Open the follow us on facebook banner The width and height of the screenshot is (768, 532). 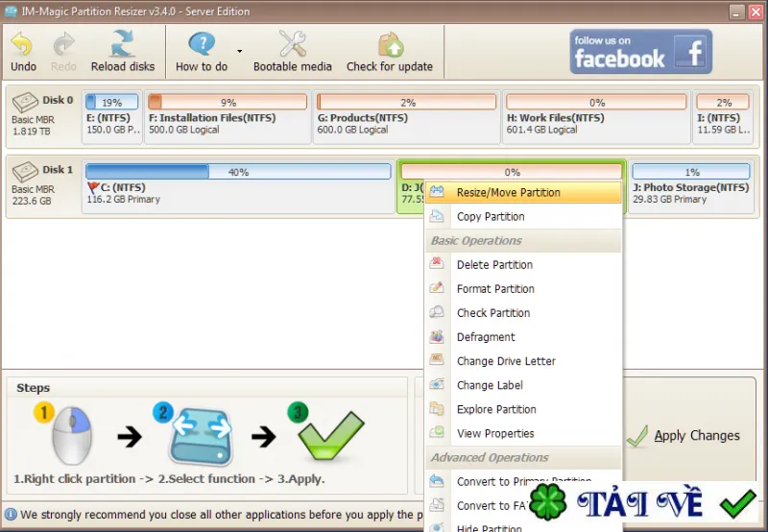(x=640, y=52)
